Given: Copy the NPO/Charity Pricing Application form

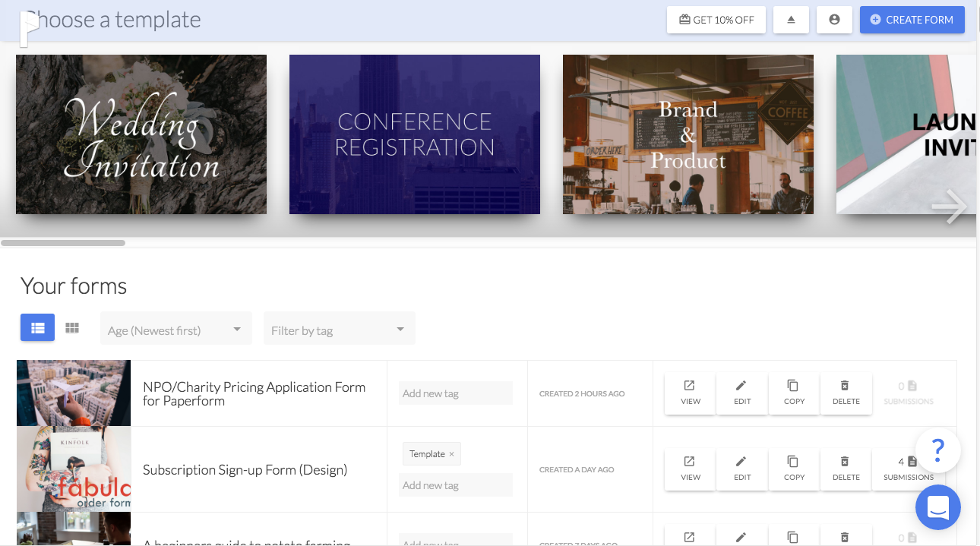Looking at the screenshot, I should click(x=794, y=393).
